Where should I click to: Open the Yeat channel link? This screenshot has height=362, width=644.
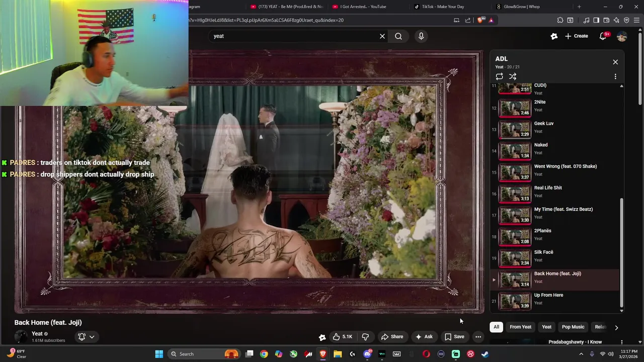(x=37, y=334)
